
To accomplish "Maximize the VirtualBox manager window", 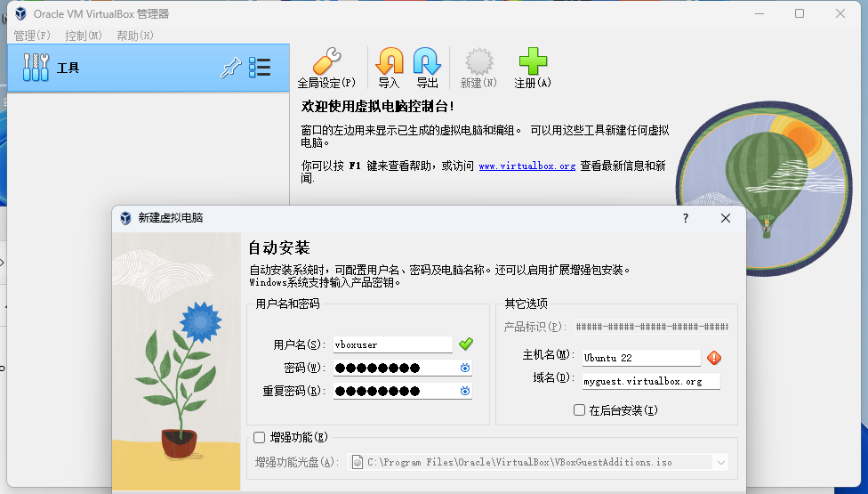I will click(x=800, y=13).
